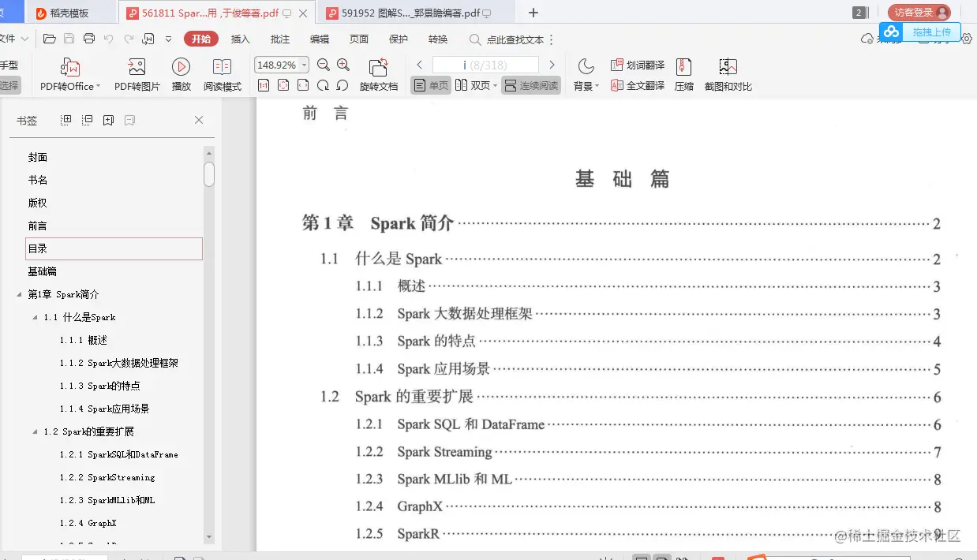Open 背景 night mode moon icon
Image resolution: width=977 pixels, height=560 pixels.
tap(586, 66)
